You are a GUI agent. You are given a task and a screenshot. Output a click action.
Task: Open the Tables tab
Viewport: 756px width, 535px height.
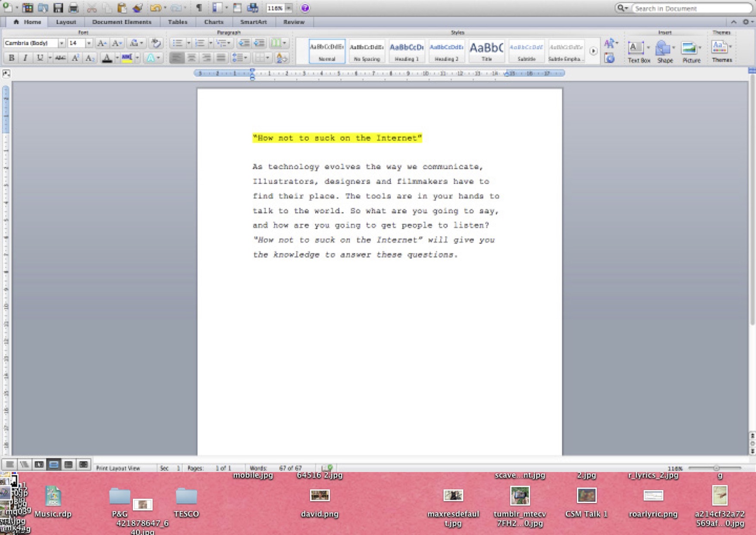coord(178,22)
